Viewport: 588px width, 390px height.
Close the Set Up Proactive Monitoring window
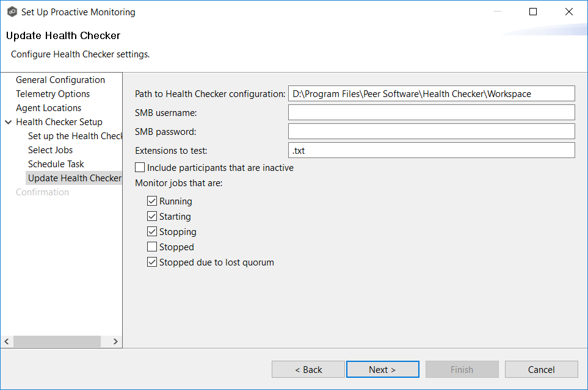[569, 12]
